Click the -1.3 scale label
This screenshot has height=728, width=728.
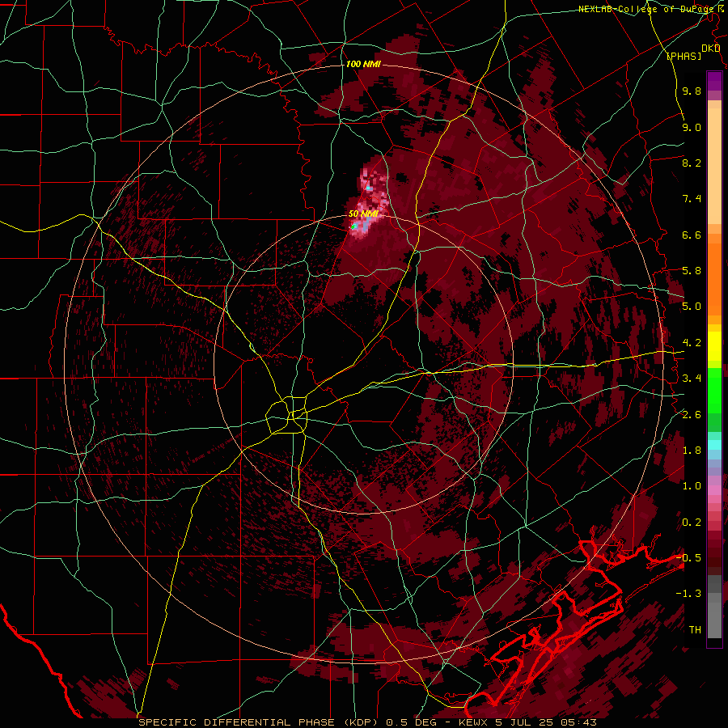[x=688, y=594]
